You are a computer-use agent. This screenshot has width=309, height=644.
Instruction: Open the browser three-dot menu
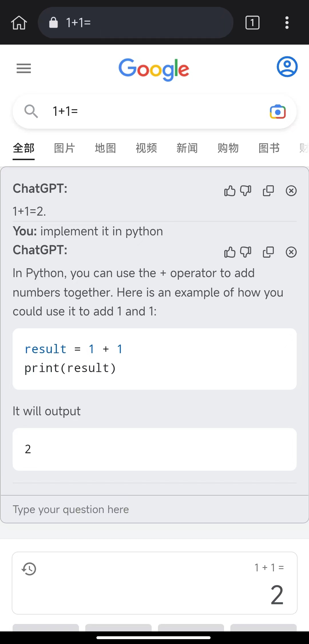coord(287,23)
